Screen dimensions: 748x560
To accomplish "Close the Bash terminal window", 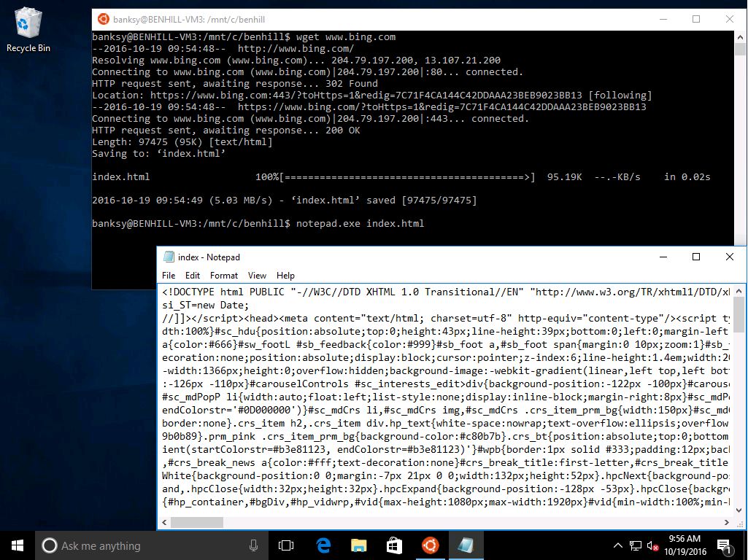I will pos(730,19).
